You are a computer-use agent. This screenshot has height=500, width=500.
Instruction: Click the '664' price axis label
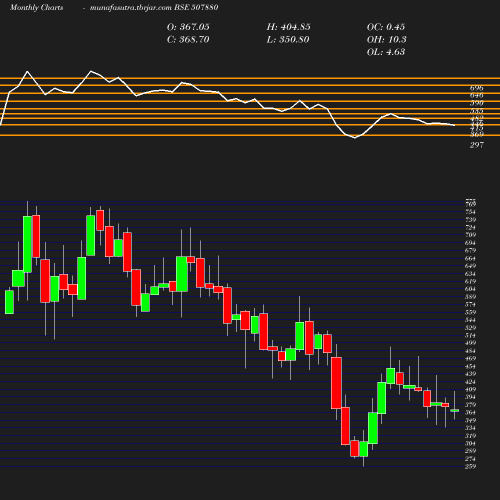pyautogui.click(x=470, y=258)
